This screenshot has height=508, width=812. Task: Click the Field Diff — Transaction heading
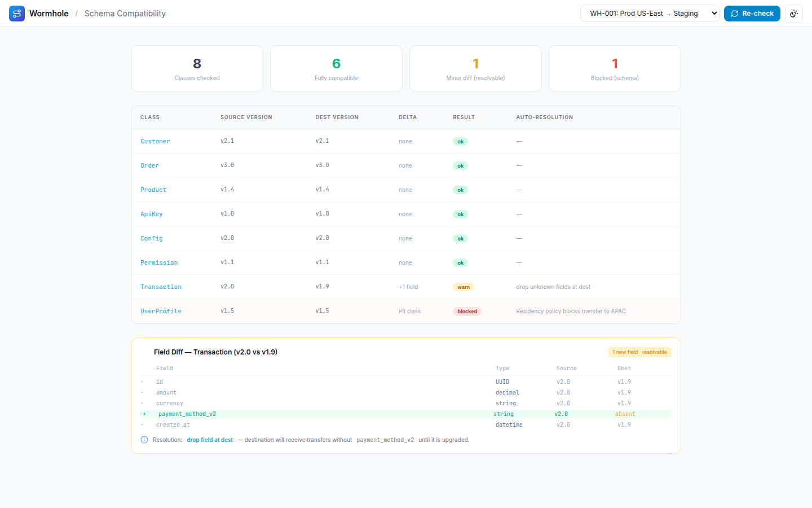(x=215, y=352)
